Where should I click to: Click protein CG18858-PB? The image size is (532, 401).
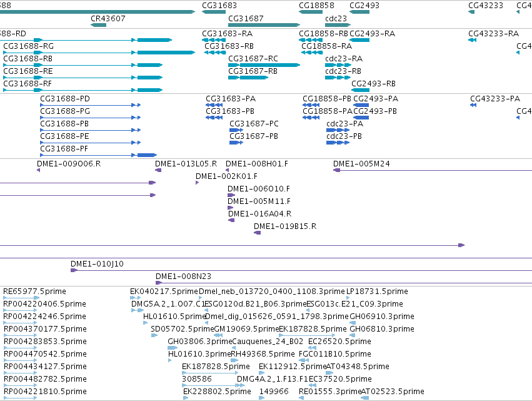(x=327, y=99)
